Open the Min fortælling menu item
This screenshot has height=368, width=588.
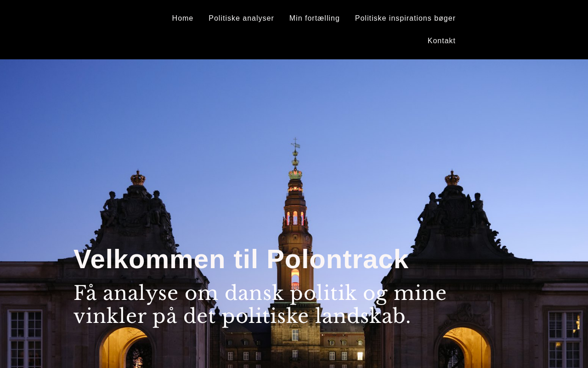pyautogui.click(x=314, y=18)
